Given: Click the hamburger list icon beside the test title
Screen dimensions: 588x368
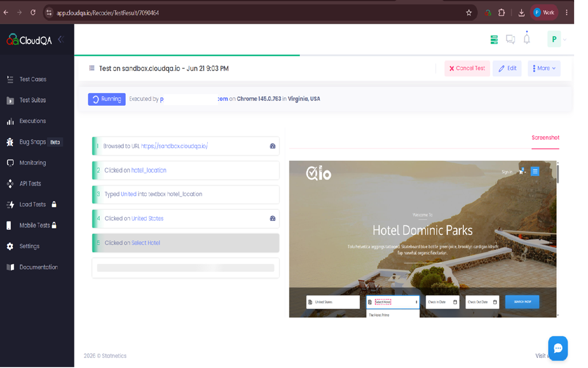Looking at the screenshot, I should point(92,68).
